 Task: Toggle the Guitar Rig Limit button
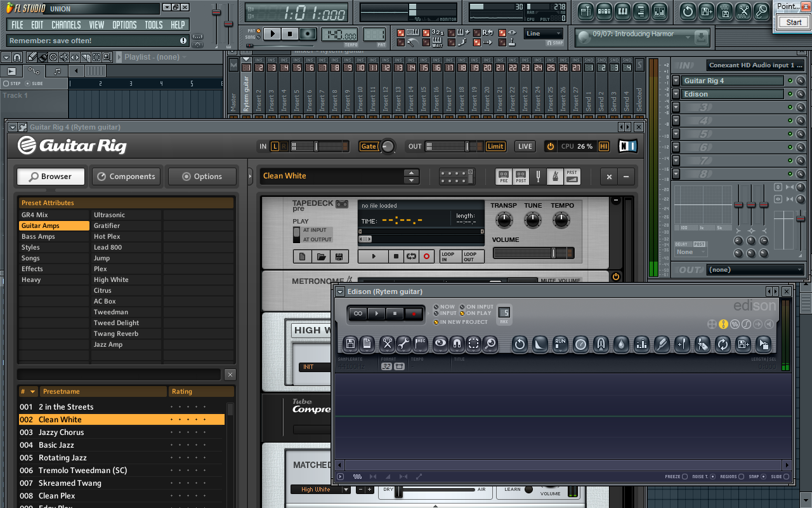tap(495, 146)
